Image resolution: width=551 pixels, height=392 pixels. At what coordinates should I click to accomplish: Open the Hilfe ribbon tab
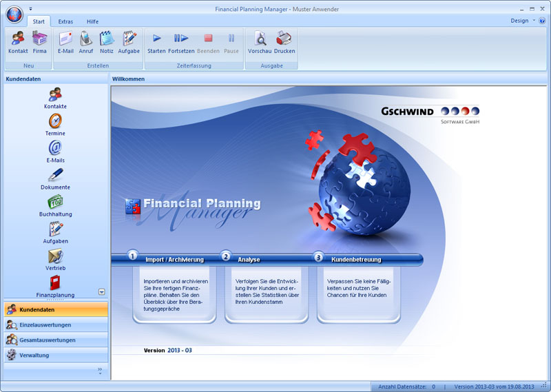point(92,21)
